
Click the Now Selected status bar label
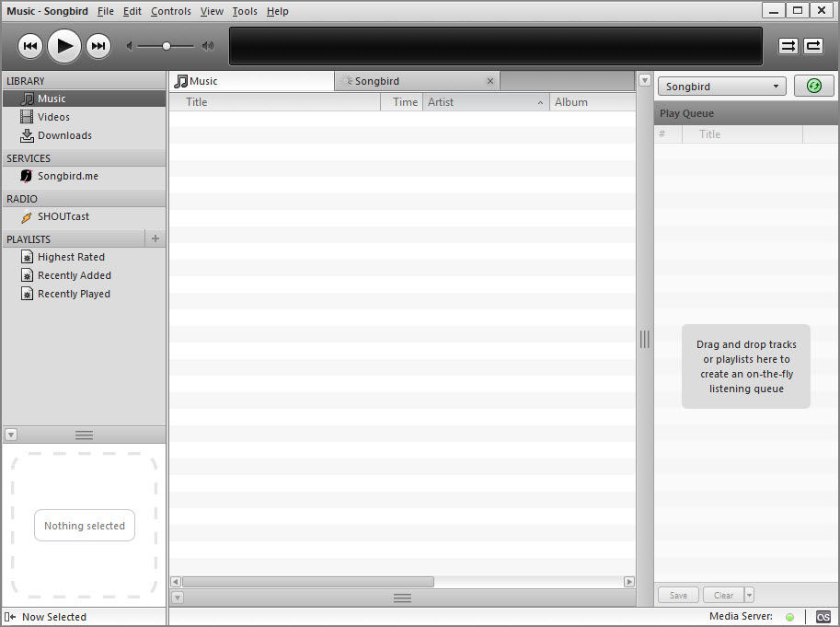point(54,617)
